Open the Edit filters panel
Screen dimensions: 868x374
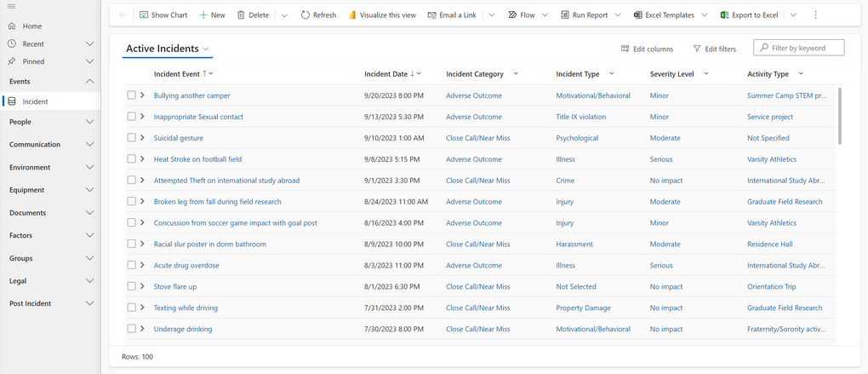tap(715, 49)
